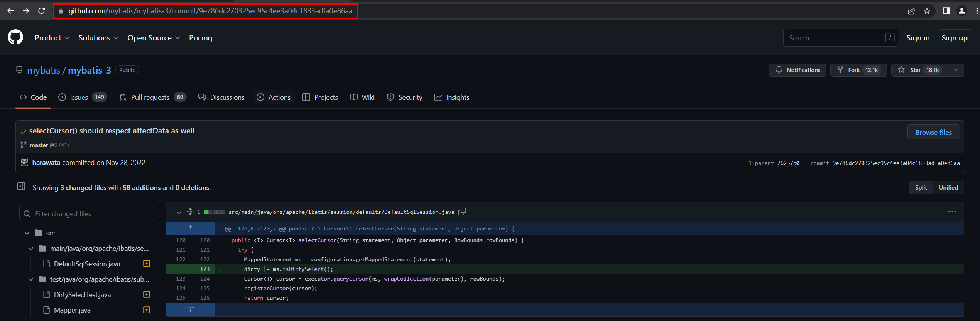Open the Product dropdown menu

coord(52,38)
